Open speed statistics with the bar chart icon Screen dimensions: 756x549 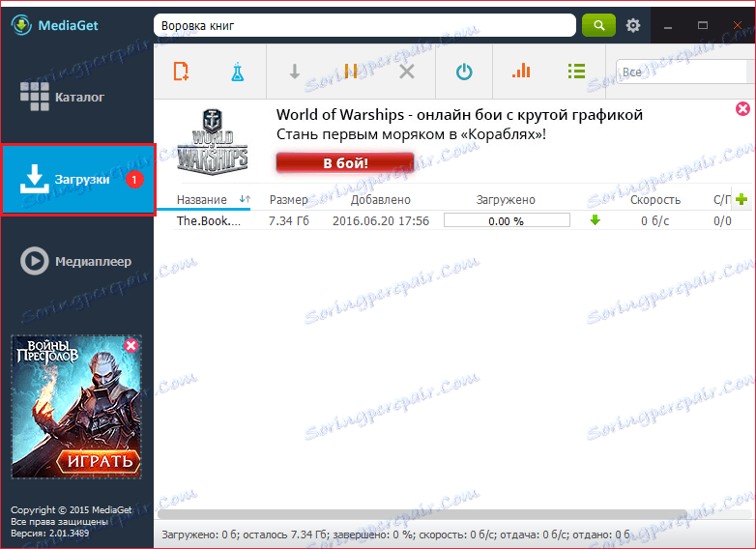[521, 71]
